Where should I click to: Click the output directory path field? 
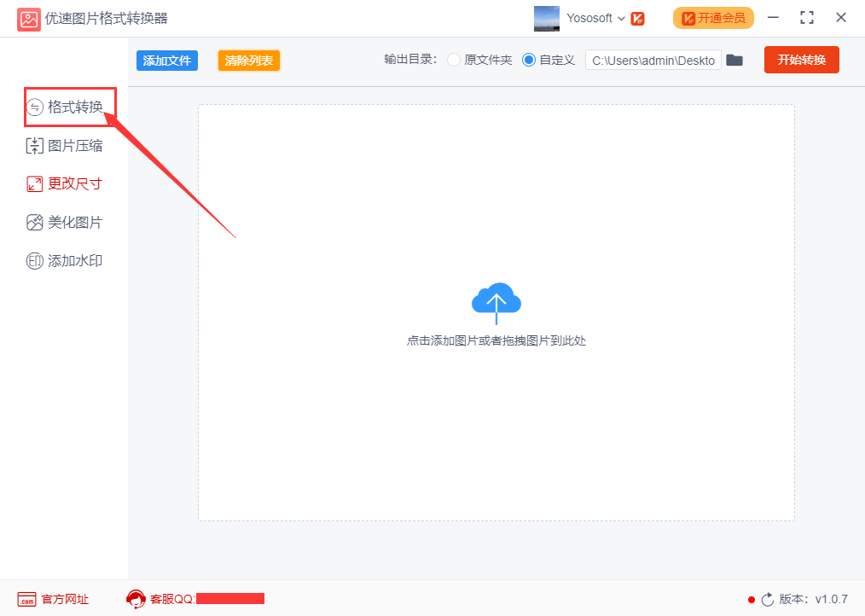pyautogui.click(x=653, y=61)
